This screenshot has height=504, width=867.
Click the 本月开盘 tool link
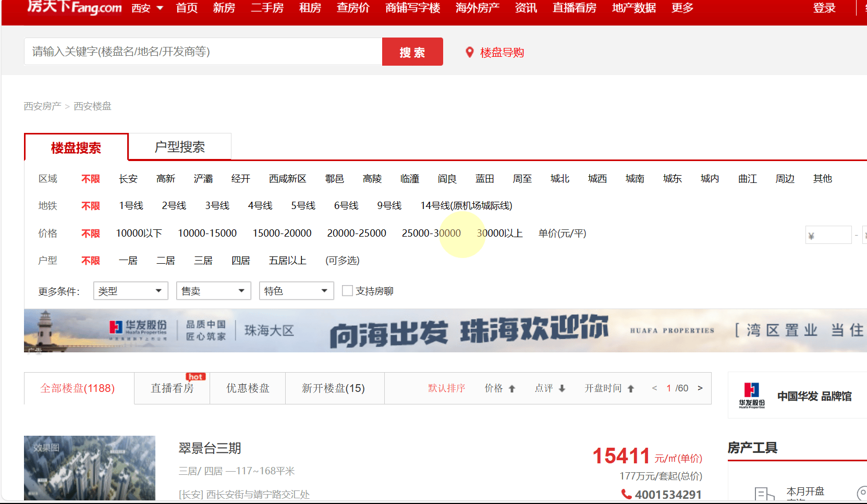pyautogui.click(x=805, y=491)
